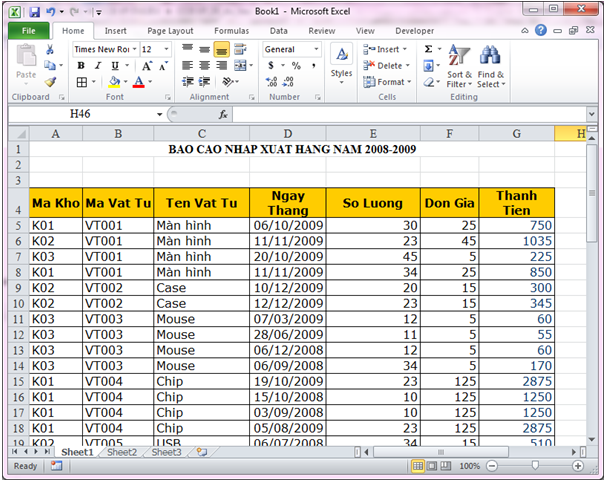This screenshot has width=604, height=482.
Task: Click the Copy icon in Clipboard group
Action: point(50,65)
